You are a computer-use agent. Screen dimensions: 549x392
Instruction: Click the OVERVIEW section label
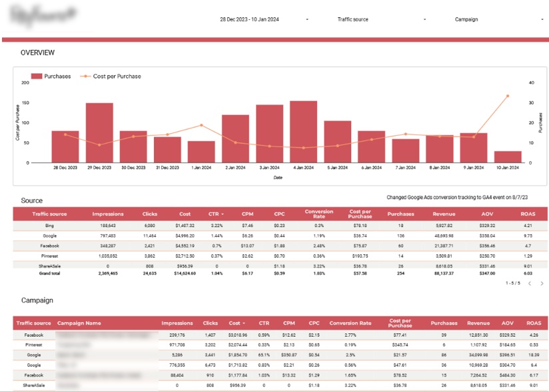(x=37, y=52)
